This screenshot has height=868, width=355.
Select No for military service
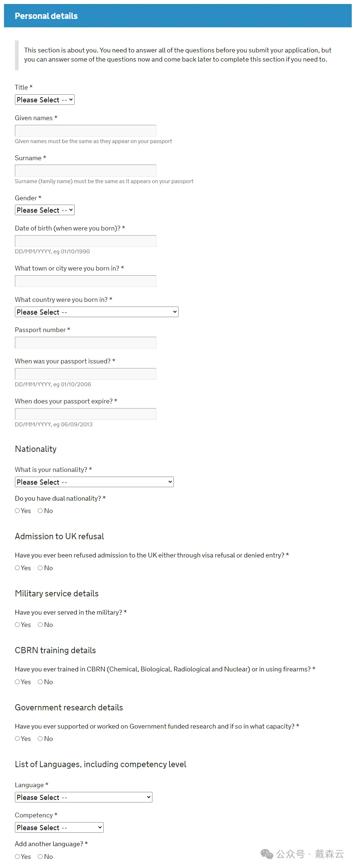[x=40, y=625]
